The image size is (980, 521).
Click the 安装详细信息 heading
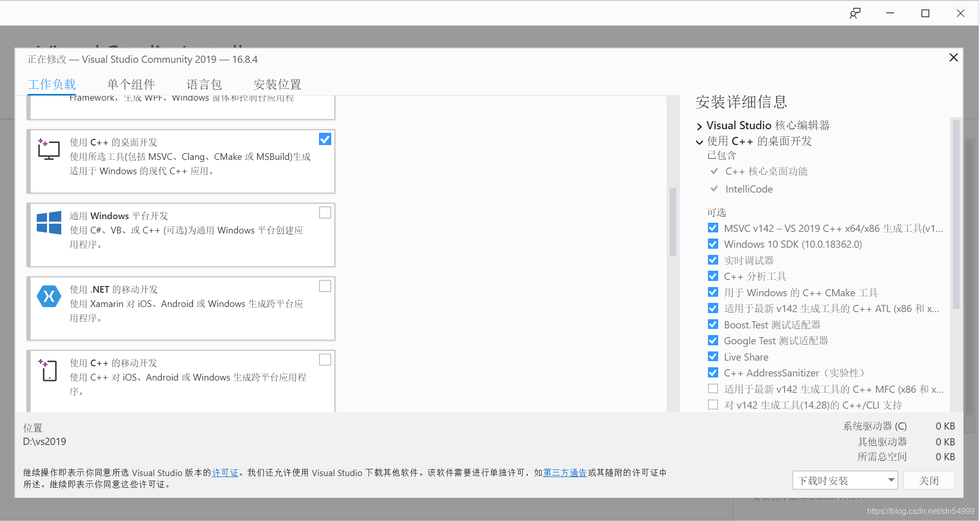(x=741, y=102)
